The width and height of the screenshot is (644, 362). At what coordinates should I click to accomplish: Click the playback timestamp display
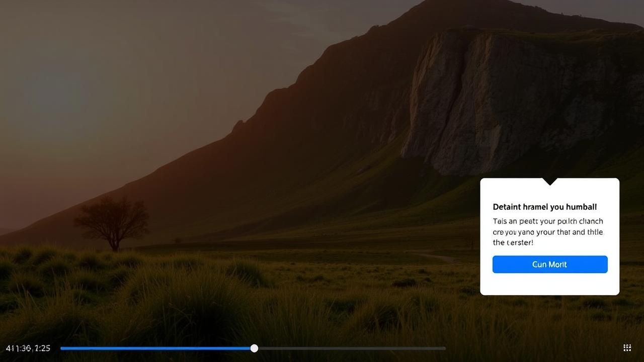tap(28, 348)
